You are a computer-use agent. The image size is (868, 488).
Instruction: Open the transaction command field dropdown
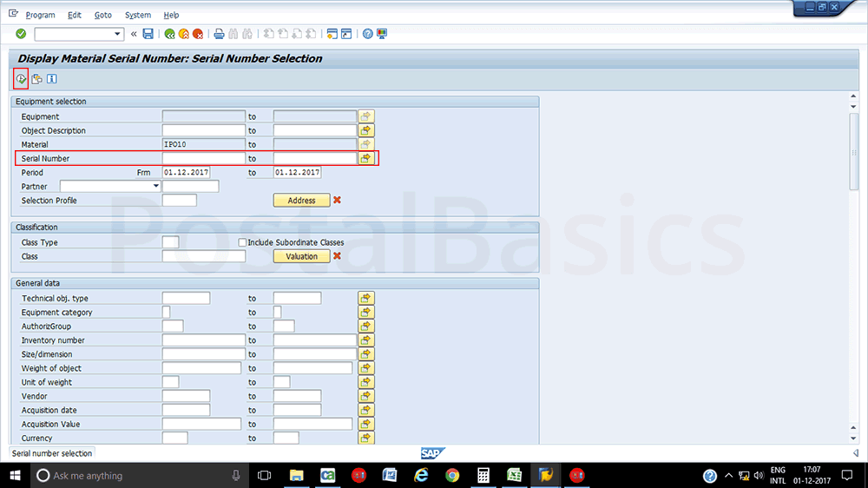click(x=118, y=34)
